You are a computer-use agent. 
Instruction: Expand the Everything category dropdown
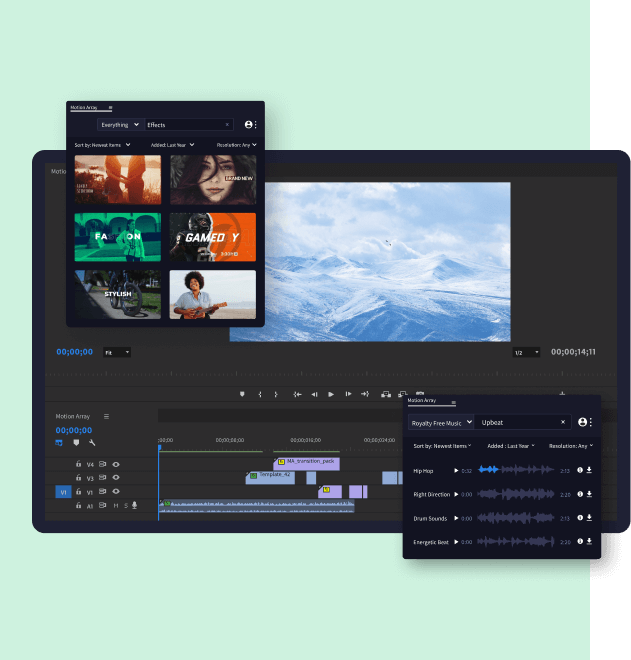[x=119, y=125]
